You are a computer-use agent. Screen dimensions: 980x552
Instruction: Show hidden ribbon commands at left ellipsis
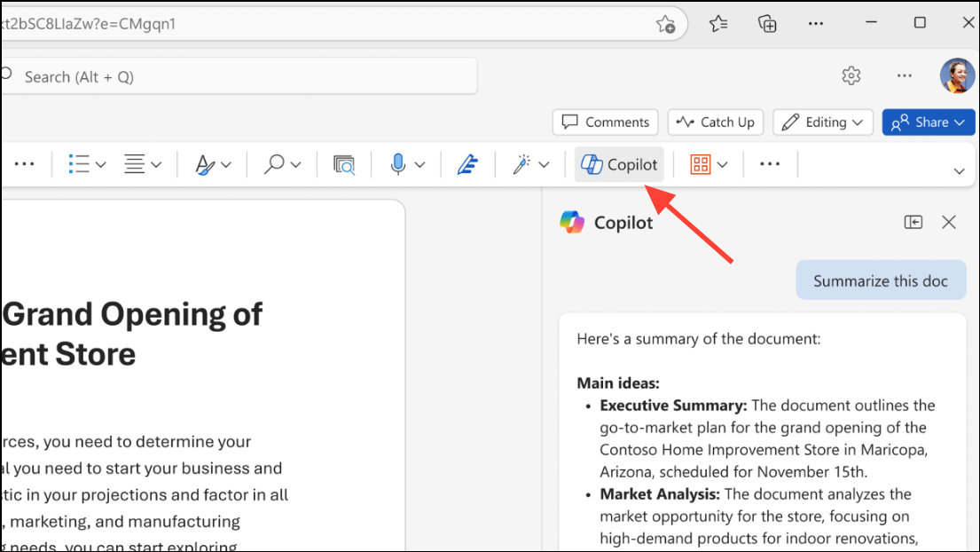pyautogui.click(x=24, y=164)
